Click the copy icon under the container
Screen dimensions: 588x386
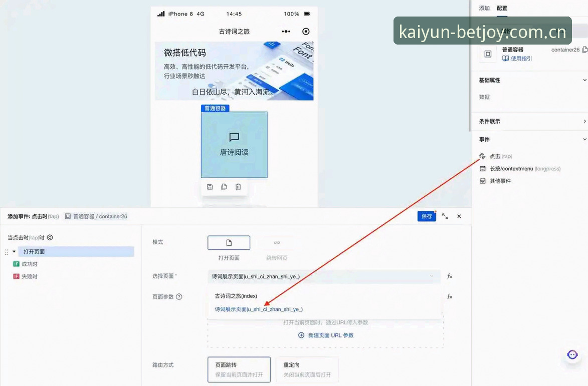click(x=224, y=187)
